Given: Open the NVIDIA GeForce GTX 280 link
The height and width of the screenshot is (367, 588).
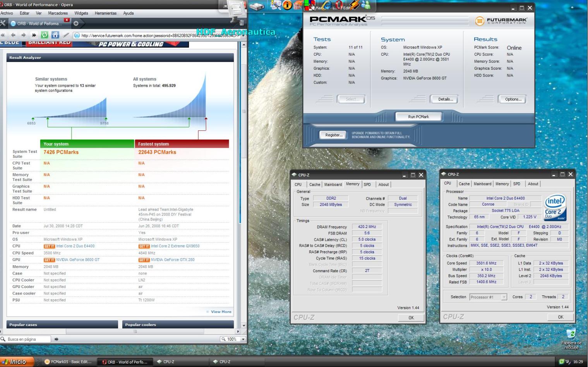Looking at the screenshot, I should pyautogui.click(x=173, y=260).
